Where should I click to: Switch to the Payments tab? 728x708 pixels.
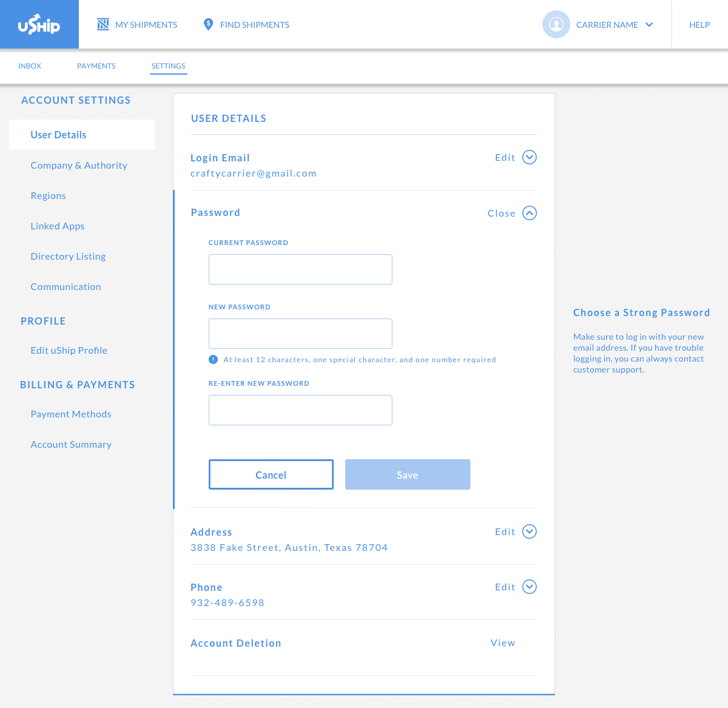point(96,66)
